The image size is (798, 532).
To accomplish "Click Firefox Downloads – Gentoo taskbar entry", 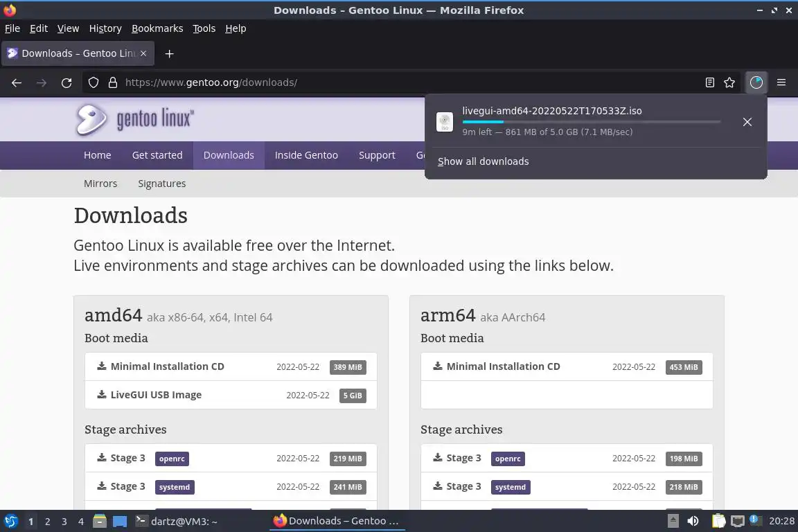I will (337, 522).
